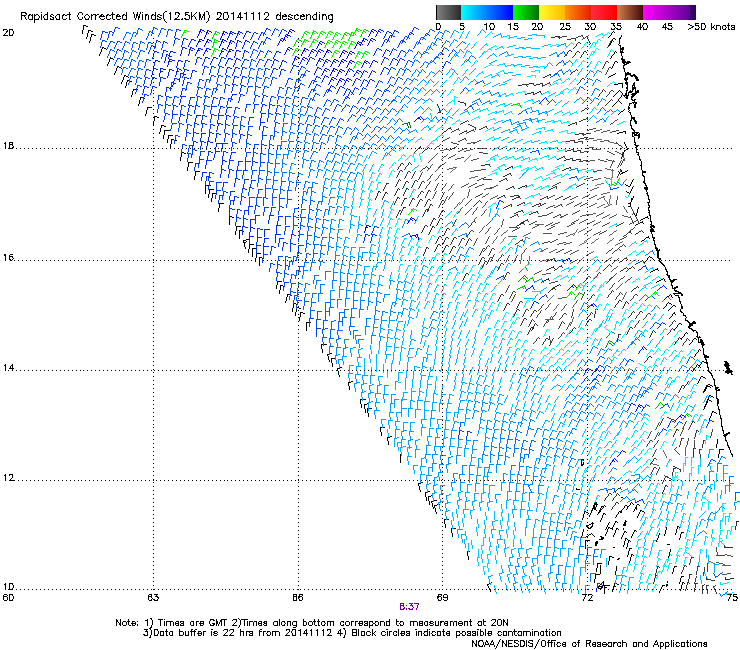Click the green 15-20 knots legend swatch
This screenshot has height=650, width=740.
point(526,12)
